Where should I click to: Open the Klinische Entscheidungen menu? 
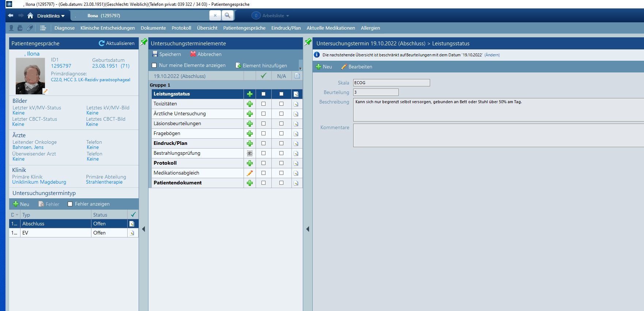pyautogui.click(x=108, y=28)
